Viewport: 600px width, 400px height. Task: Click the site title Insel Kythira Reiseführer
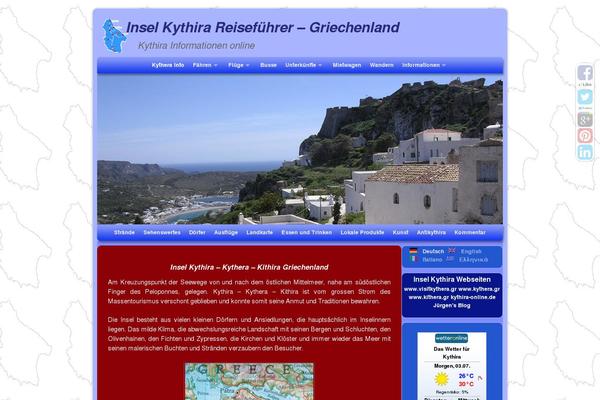[x=262, y=28]
